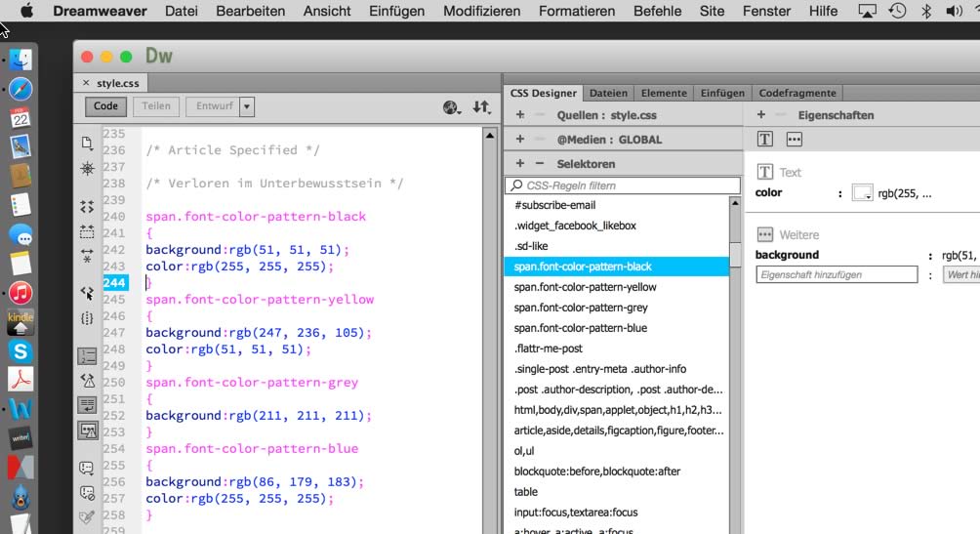Open the color swatch for color property

(x=863, y=193)
